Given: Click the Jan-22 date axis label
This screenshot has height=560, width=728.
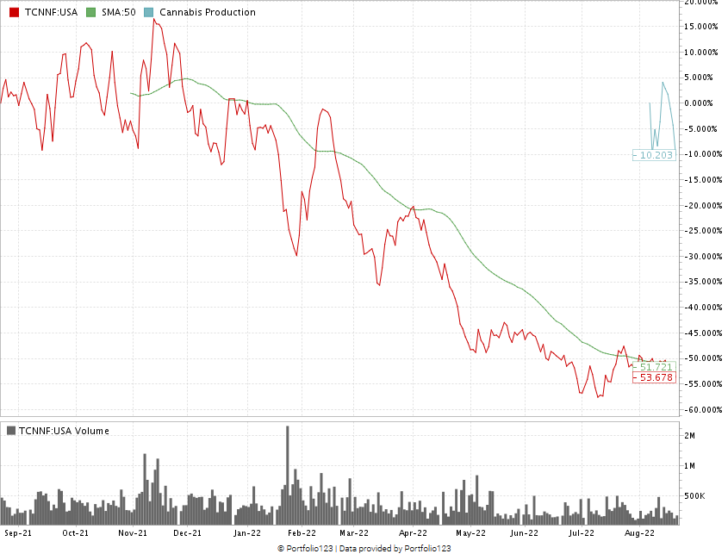Looking at the screenshot, I should (x=247, y=533).
